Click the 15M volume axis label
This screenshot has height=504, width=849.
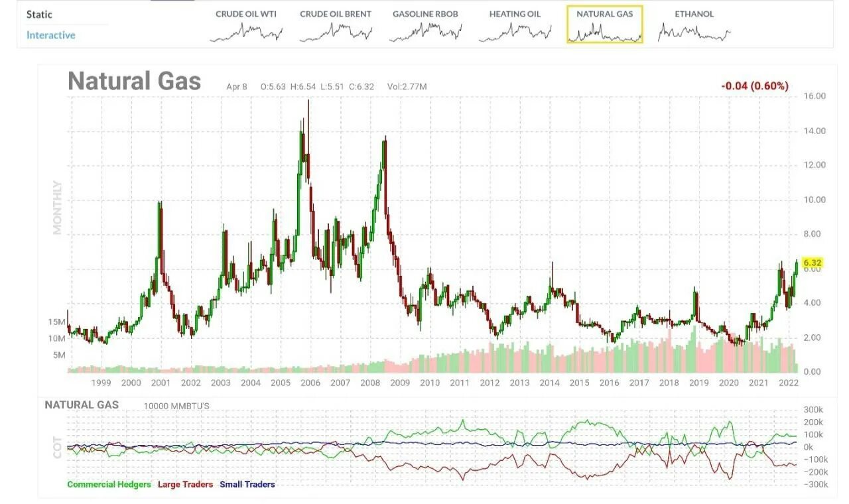click(56, 322)
